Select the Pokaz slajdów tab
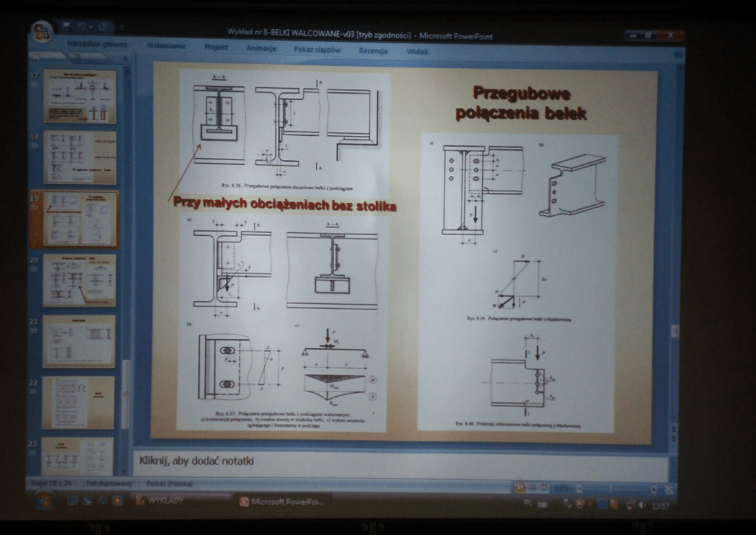756x535 pixels. tap(317, 50)
